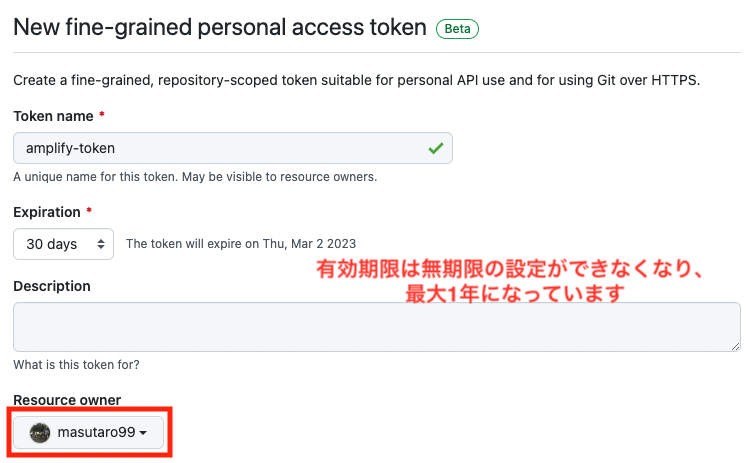The image size is (750, 463).
Task: Click the Description label
Action: click(x=52, y=286)
